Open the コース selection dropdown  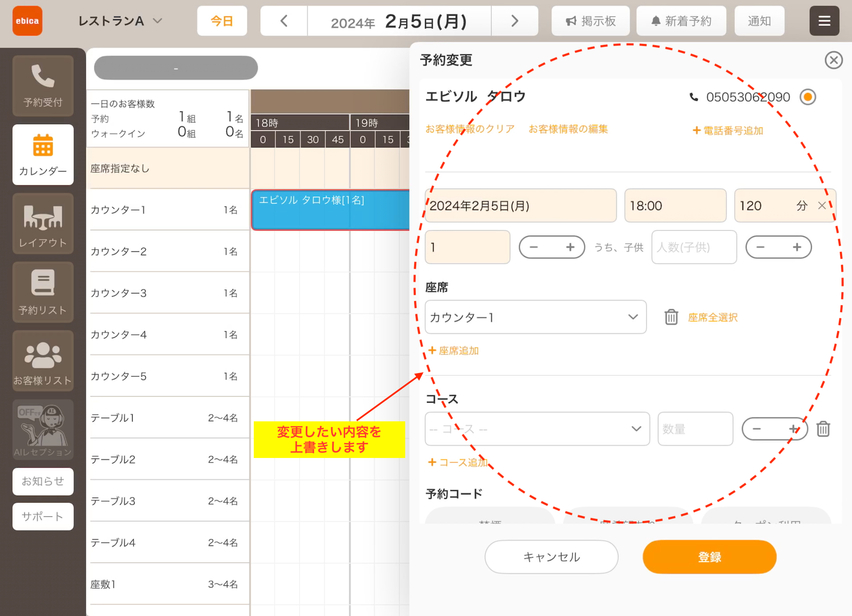(x=537, y=429)
